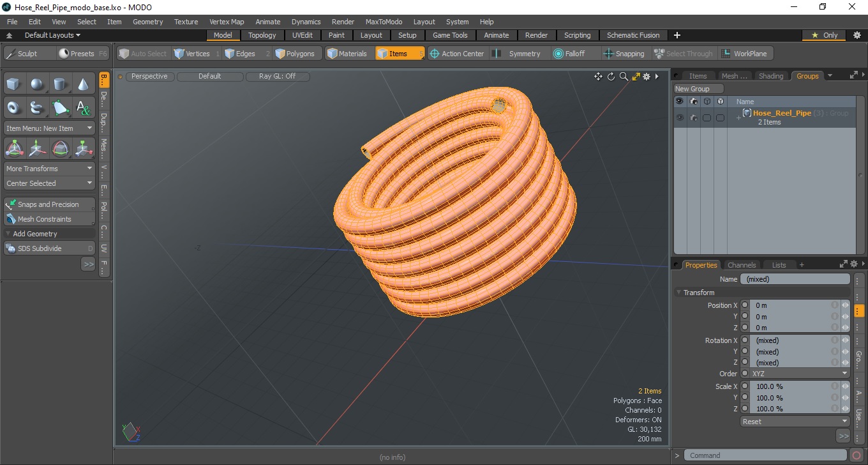
Task: Add a cube primitive from the toolbox
Action: click(15, 84)
